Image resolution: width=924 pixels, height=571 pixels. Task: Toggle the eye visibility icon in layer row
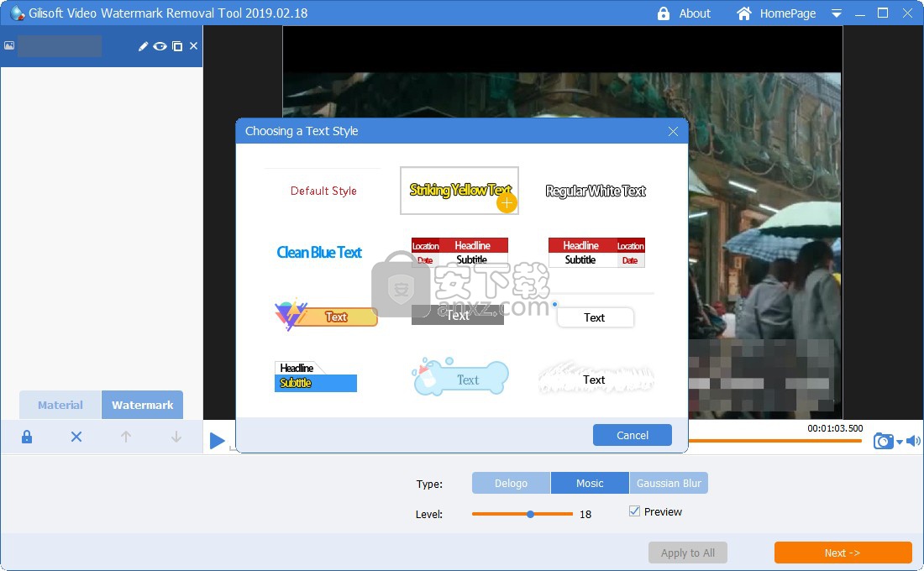pyautogui.click(x=160, y=46)
